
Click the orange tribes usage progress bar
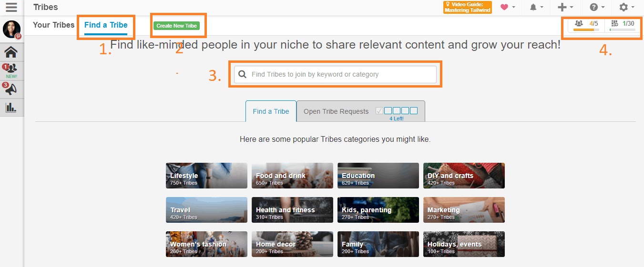coord(586,30)
